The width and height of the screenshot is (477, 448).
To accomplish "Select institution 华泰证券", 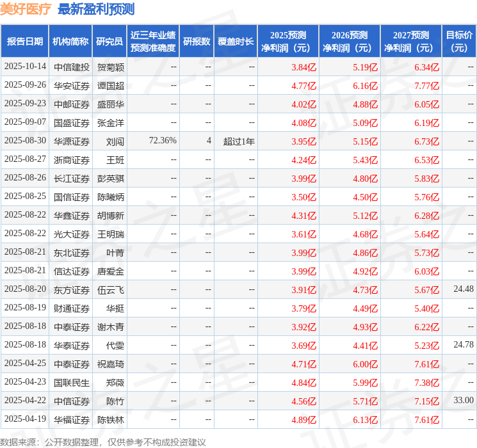I will [72, 346].
